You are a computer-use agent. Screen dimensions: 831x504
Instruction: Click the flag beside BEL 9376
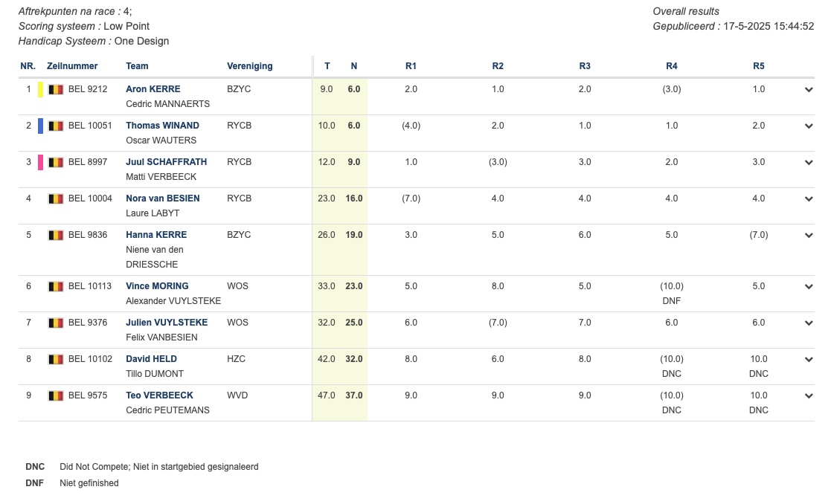coord(56,323)
